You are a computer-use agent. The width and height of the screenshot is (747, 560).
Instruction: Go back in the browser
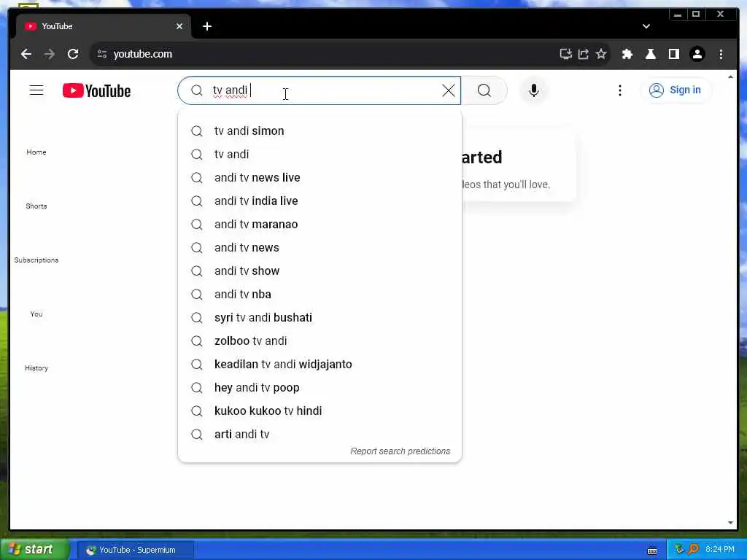click(x=26, y=54)
